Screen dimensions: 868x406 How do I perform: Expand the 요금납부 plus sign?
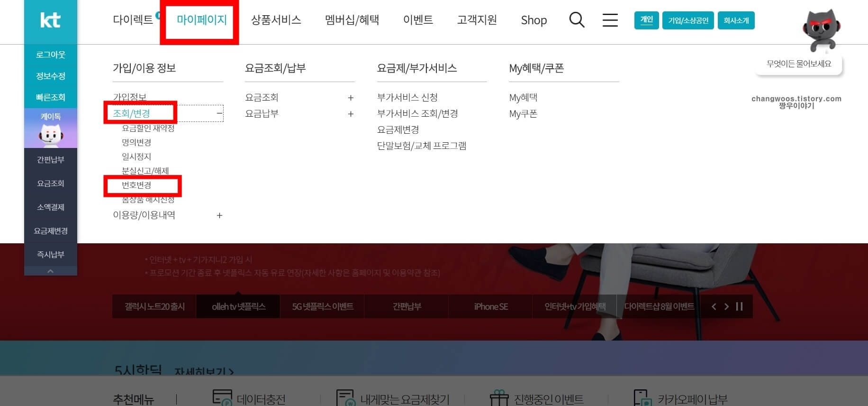pos(351,114)
